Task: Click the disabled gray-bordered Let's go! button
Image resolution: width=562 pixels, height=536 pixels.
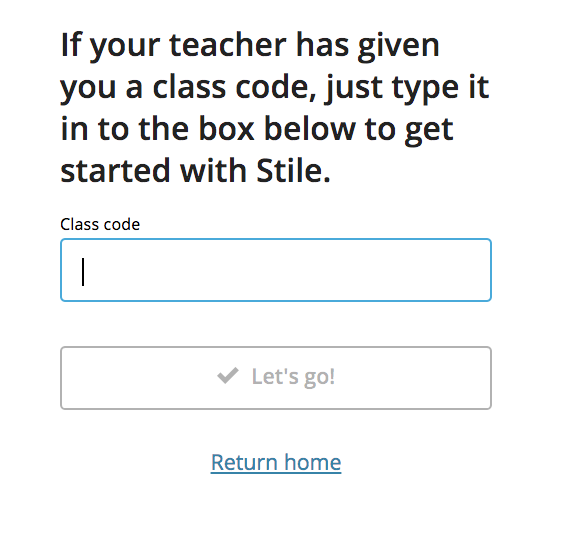Action: (x=276, y=378)
